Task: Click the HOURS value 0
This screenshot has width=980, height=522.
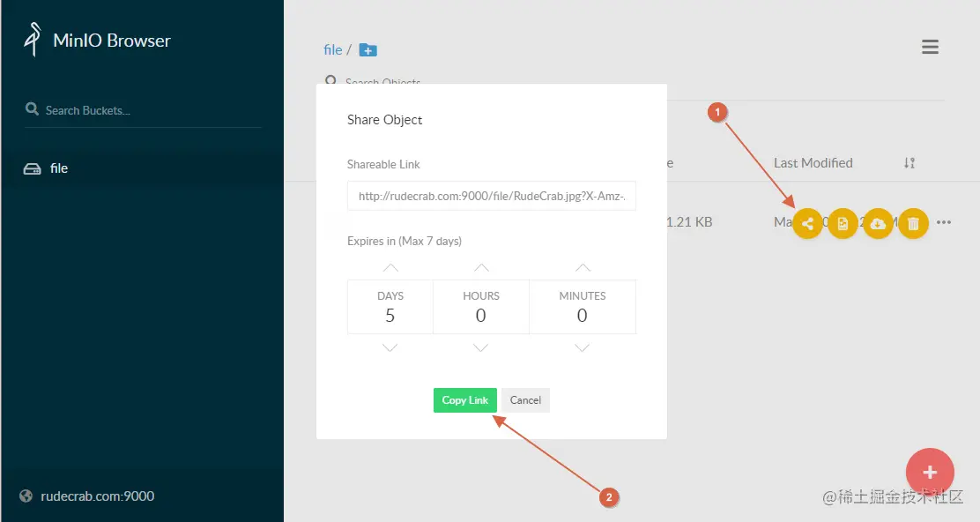Action: (x=480, y=316)
